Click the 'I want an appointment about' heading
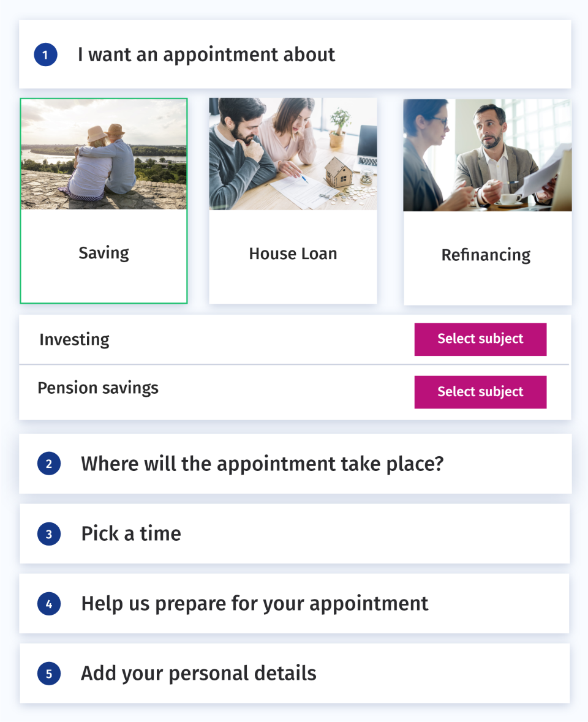This screenshot has width=588, height=722. pos(206,55)
